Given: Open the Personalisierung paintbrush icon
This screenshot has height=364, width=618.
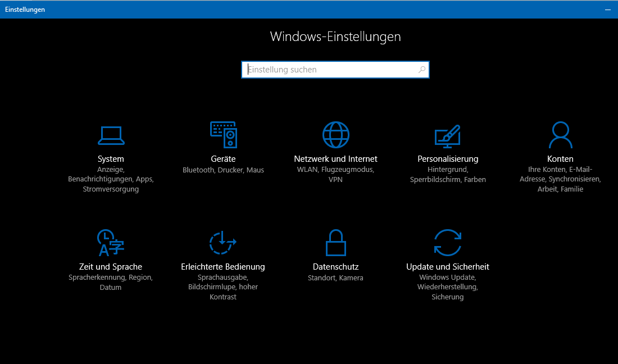Looking at the screenshot, I should (448, 136).
